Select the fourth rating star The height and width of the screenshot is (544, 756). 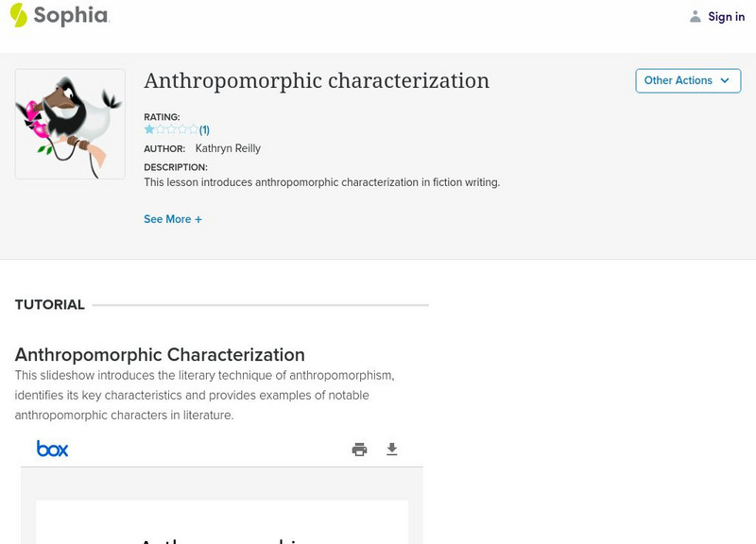point(182,129)
